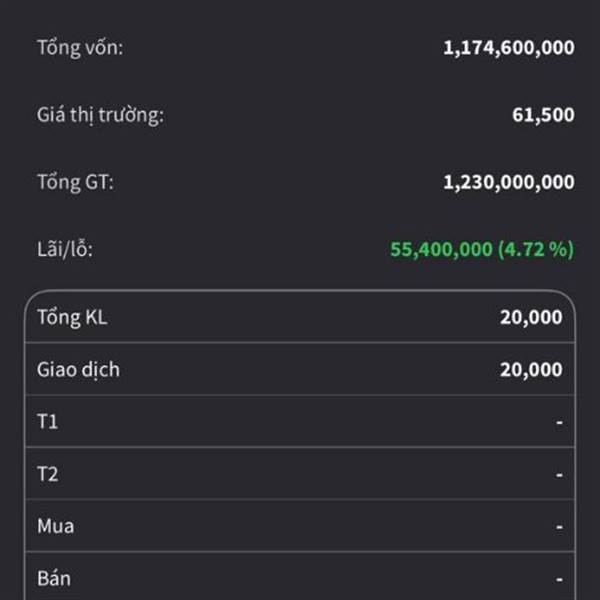Tap the Tổng GT label
The width and height of the screenshot is (600, 600).
point(75,182)
